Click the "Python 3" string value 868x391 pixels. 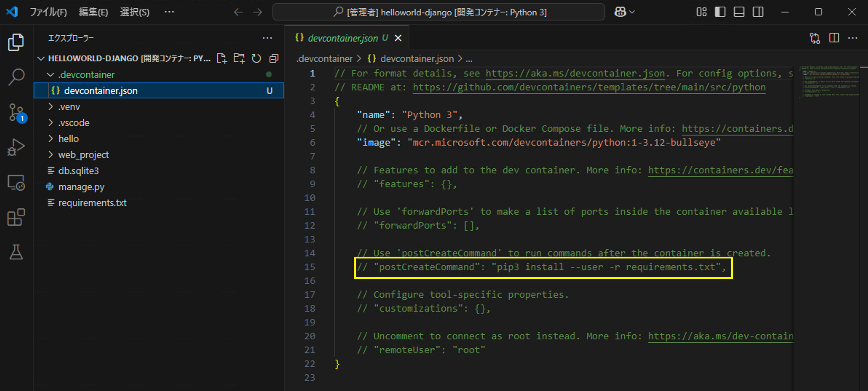(x=429, y=115)
